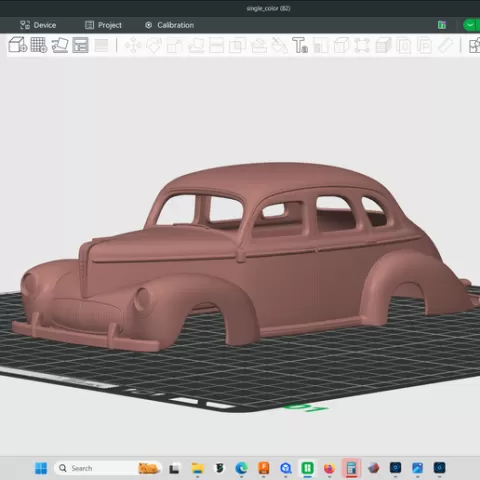This screenshot has height=480, width=480.
Task: Open the orange F app on taskbar
Action: pos(264,468)
